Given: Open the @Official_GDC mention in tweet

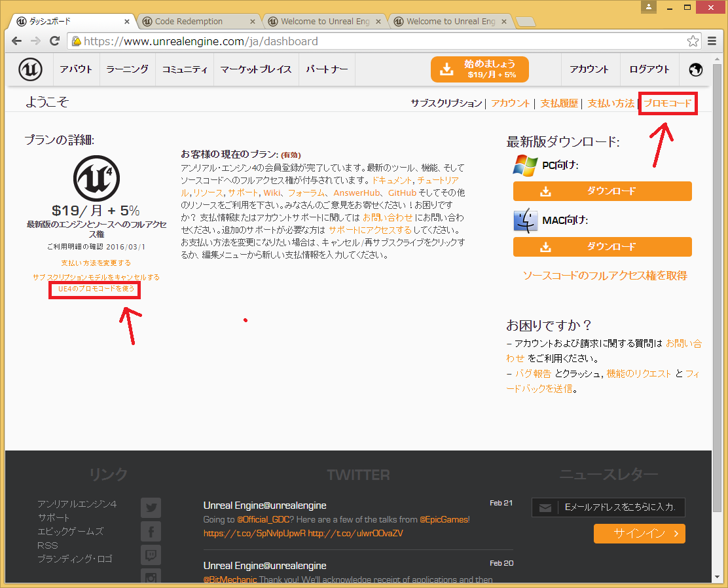Looking at the screenshot, I should (263, 520).
